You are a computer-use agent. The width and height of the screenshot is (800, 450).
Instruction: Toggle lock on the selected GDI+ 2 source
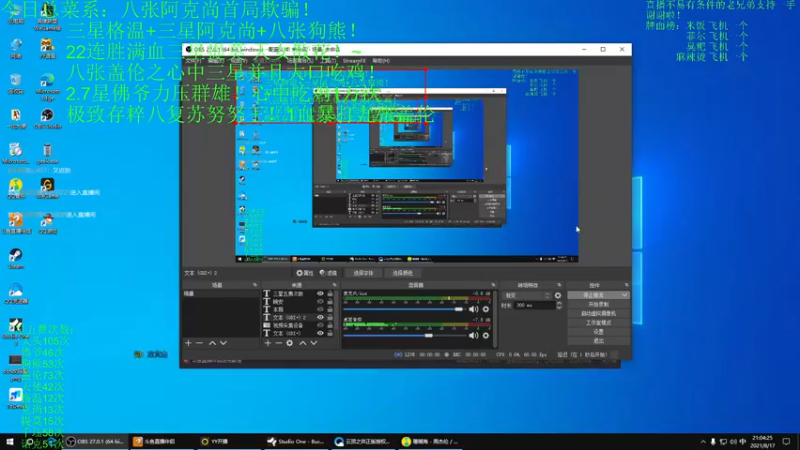pos(330,317)
